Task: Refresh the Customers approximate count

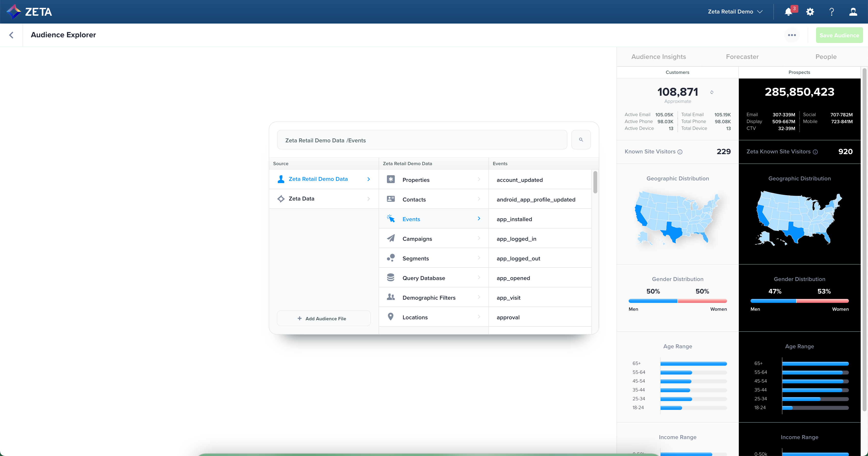Action: coord(712,92)
